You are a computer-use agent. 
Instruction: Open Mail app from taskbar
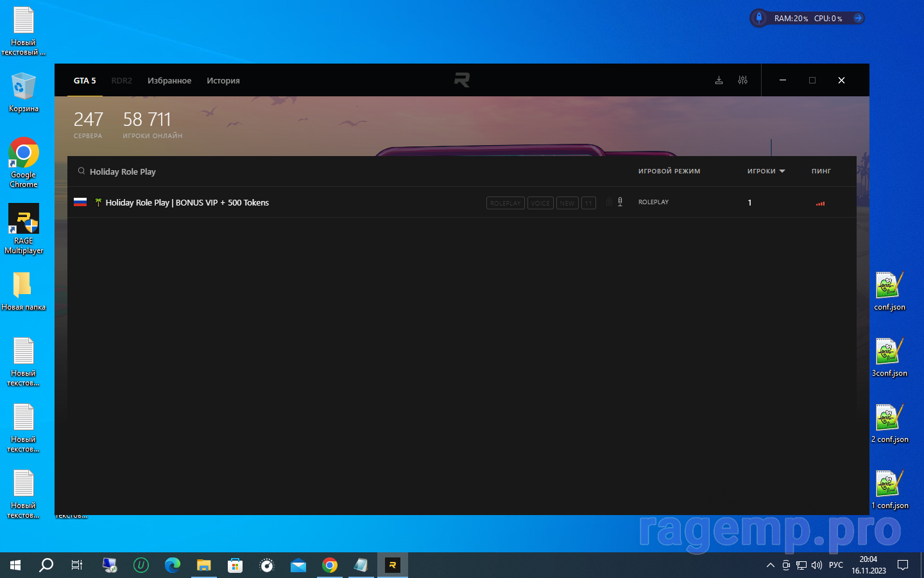(298, 565)
